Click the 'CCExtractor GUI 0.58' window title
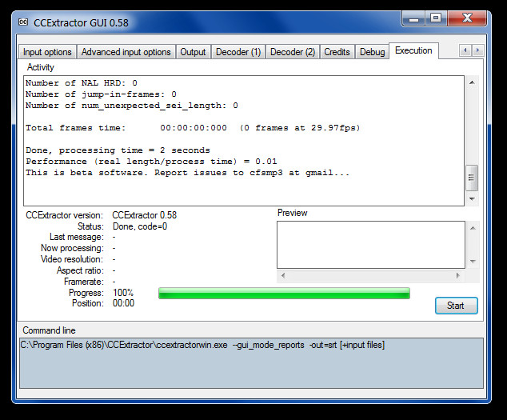 point(81,22)
